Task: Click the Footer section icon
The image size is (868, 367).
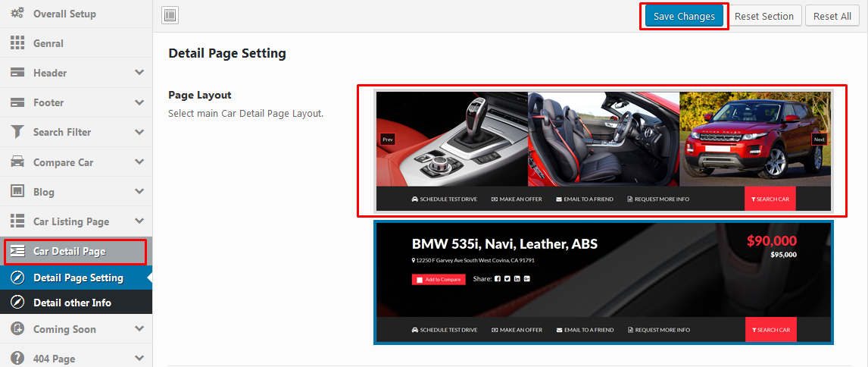Action: tap(17, 102)
